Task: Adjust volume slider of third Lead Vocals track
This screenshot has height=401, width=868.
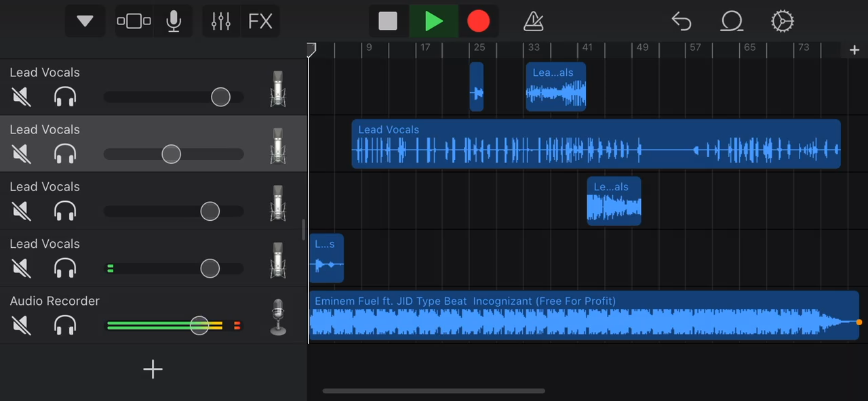Action: point(210,211)
